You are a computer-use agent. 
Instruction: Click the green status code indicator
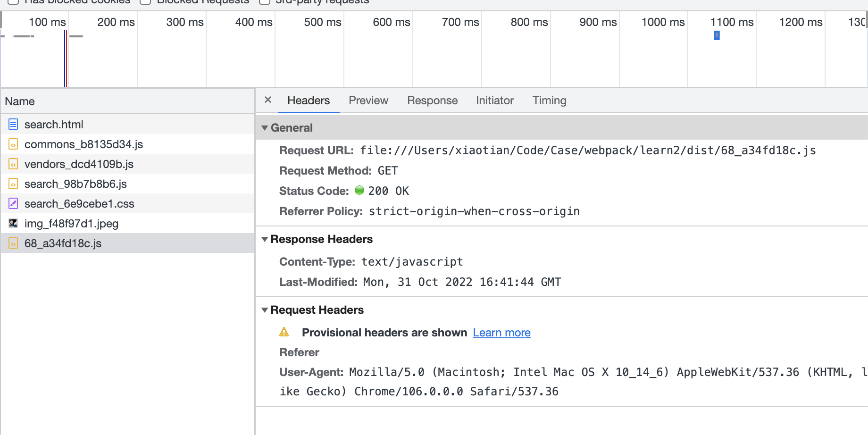359,190
